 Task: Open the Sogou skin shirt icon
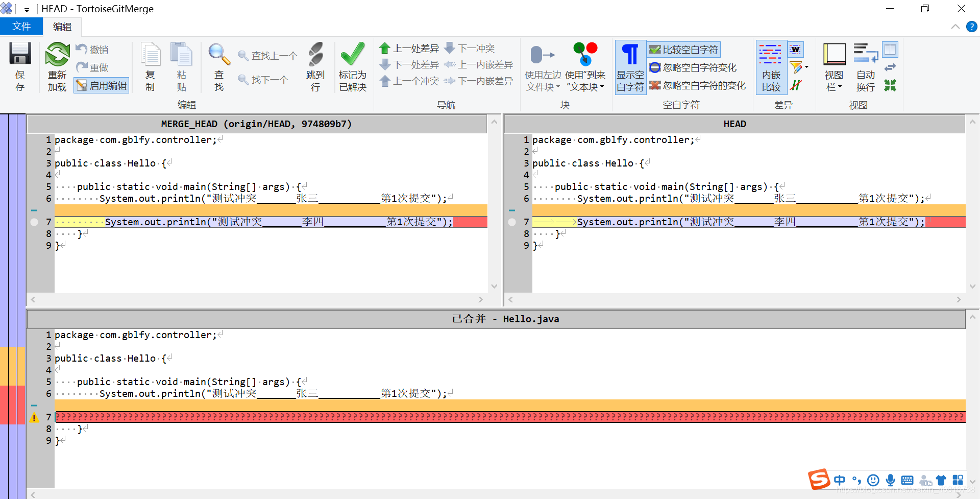941,480
